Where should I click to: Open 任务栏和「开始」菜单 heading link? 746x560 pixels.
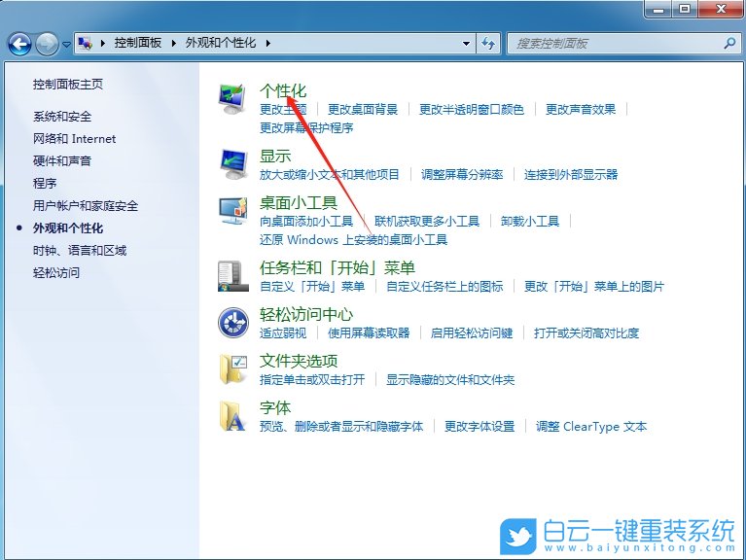337,267
